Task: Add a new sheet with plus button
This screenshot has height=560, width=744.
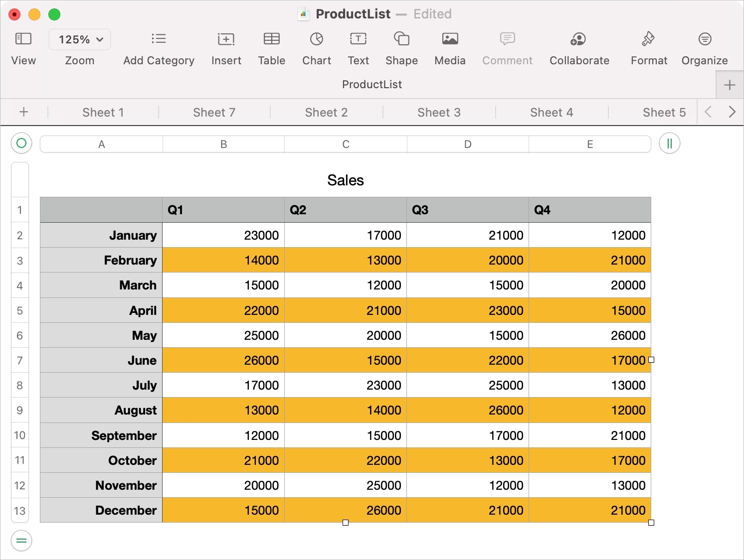Action: [x=23, y=112]
